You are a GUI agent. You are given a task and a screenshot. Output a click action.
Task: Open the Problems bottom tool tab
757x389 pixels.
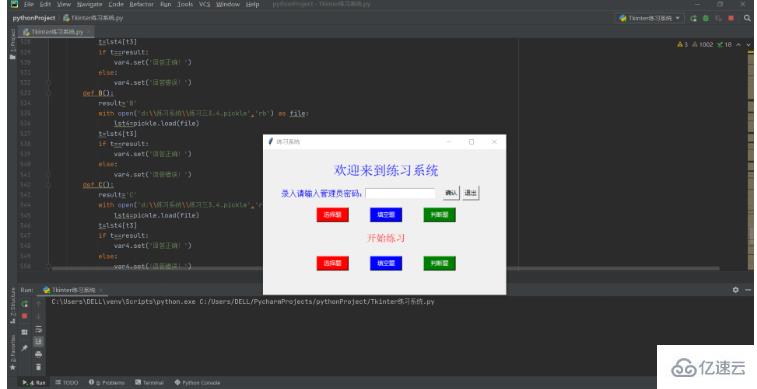pyautogui.click(x=106, y=382)
